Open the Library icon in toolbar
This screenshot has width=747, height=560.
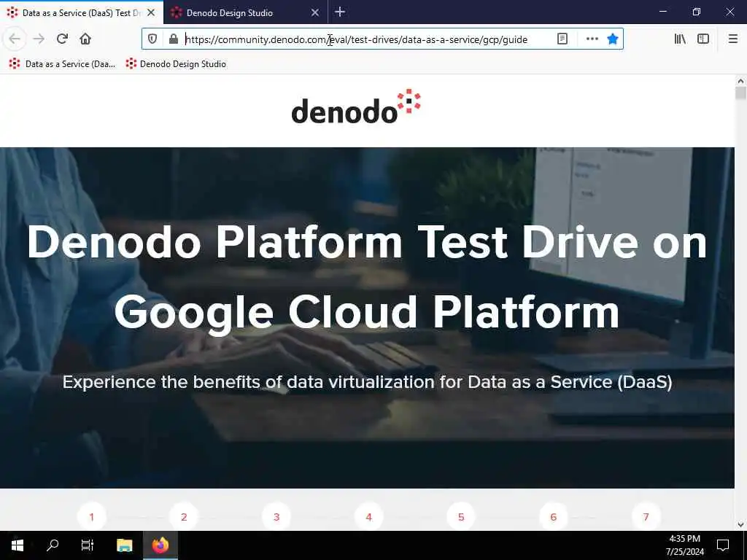[680, 39]
